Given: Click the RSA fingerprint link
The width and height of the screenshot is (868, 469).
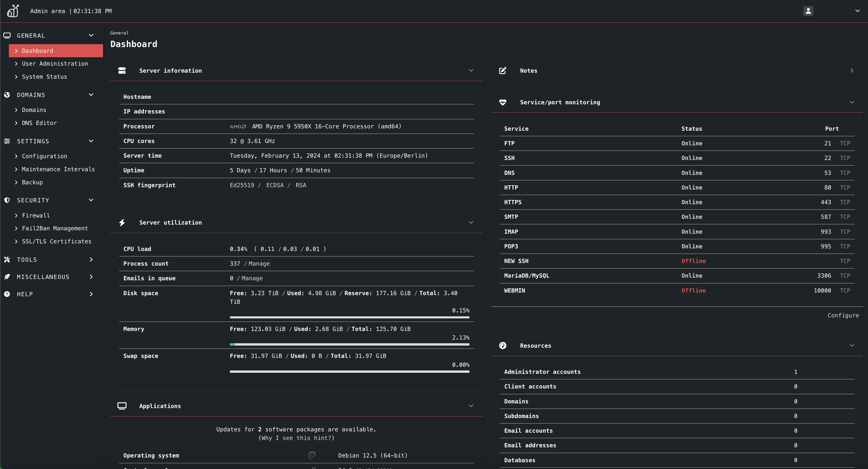Looking at the screenshot, I should click(x=301, y=185).
